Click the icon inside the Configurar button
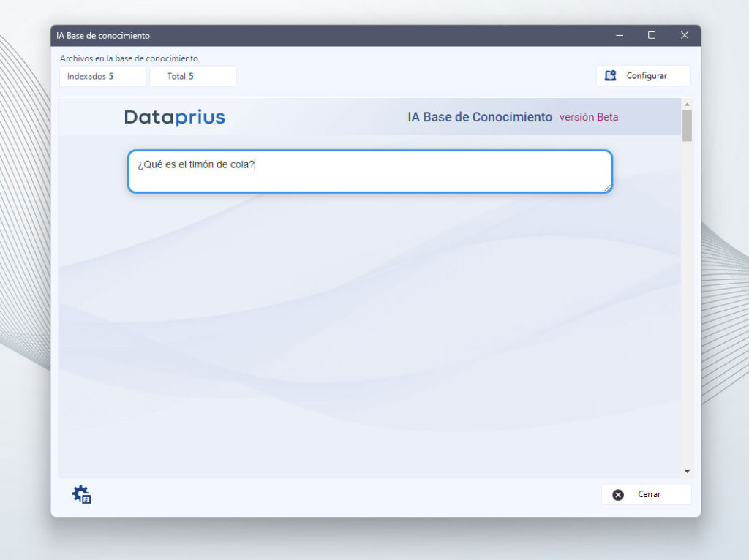The image size is (749, 560). point(611,76)
